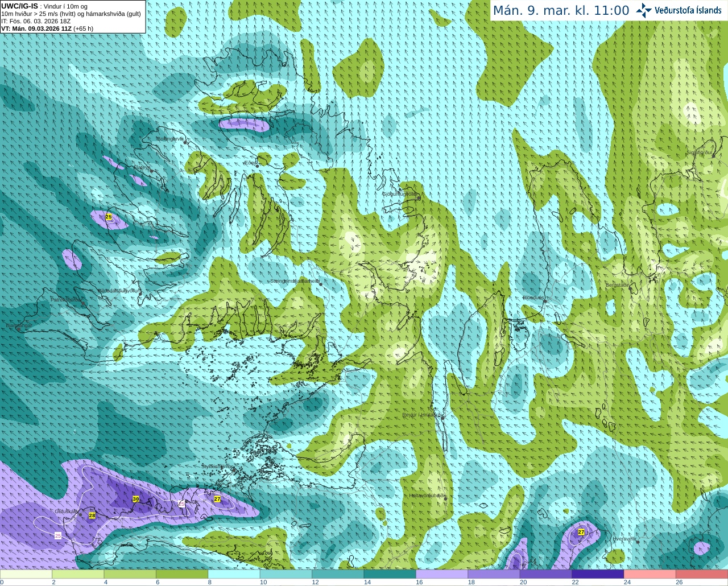Select the yellow gust marker '28' near Gufuskálar
The image size is (728, 586).
click(x=92, y=515)
